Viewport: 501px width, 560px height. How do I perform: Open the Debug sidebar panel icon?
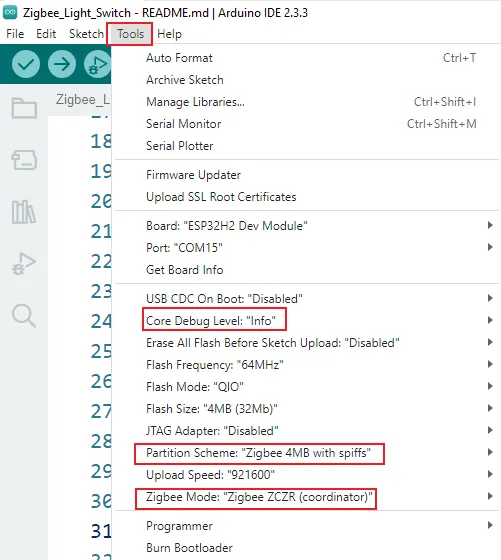24,264
